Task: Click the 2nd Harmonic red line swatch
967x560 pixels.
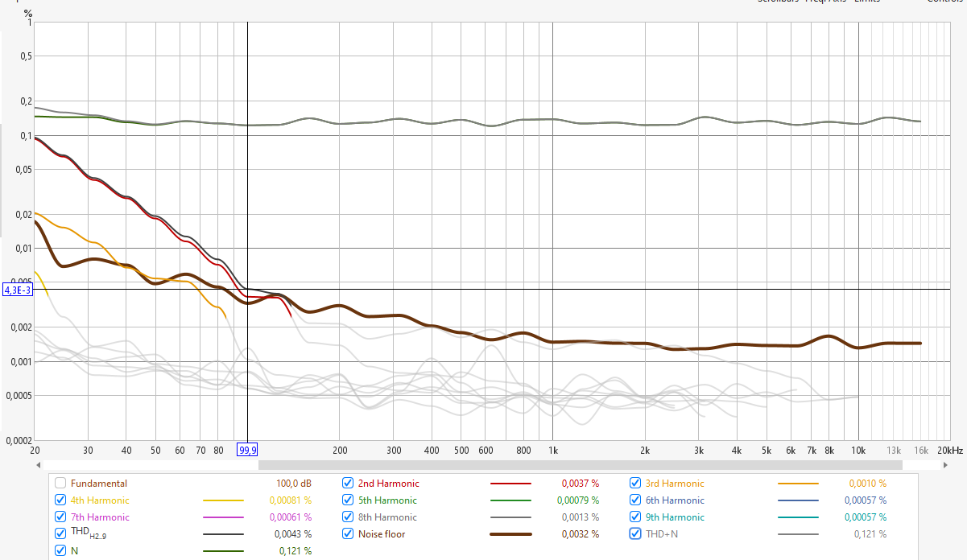Action: pos(510,484)
